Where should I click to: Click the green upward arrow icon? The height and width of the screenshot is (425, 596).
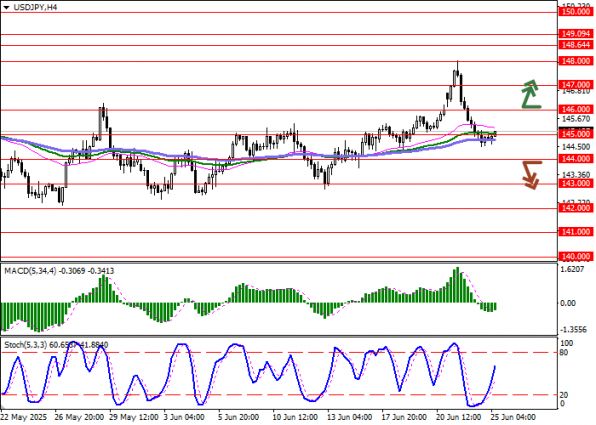pyautogui.click(x=531, y=94)
